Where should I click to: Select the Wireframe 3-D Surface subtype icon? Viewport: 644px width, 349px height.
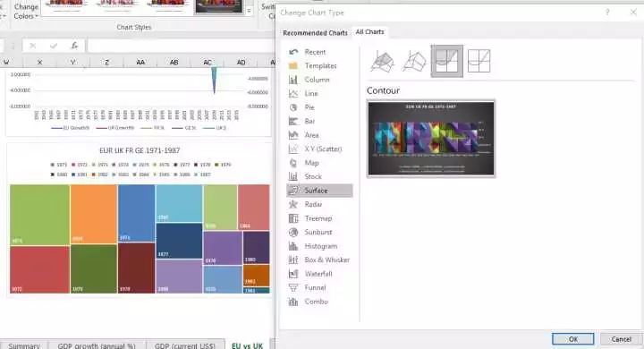(414, 61)
